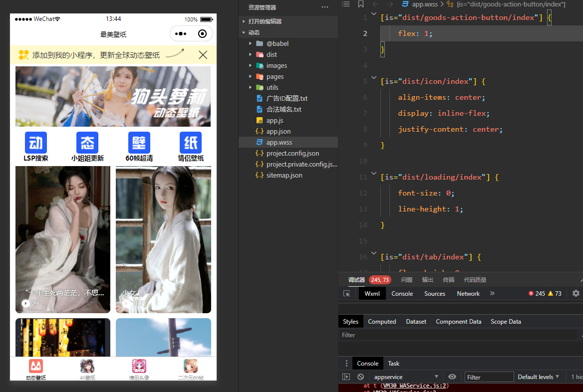Fold the dist/icon/index CSS rule
Image resolution: width=583 pixels, height=392 pixels.
click(x=374, y=77)
